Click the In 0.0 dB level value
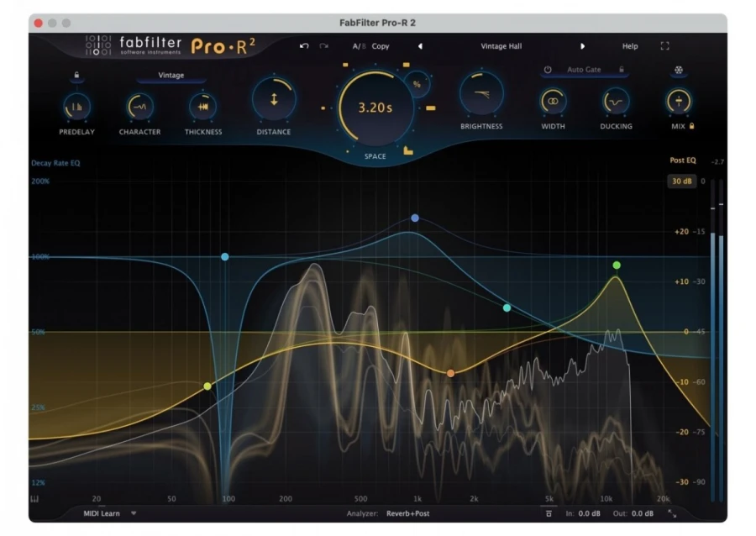The height and width of the screenshot is (536, 756). point(589,513)
